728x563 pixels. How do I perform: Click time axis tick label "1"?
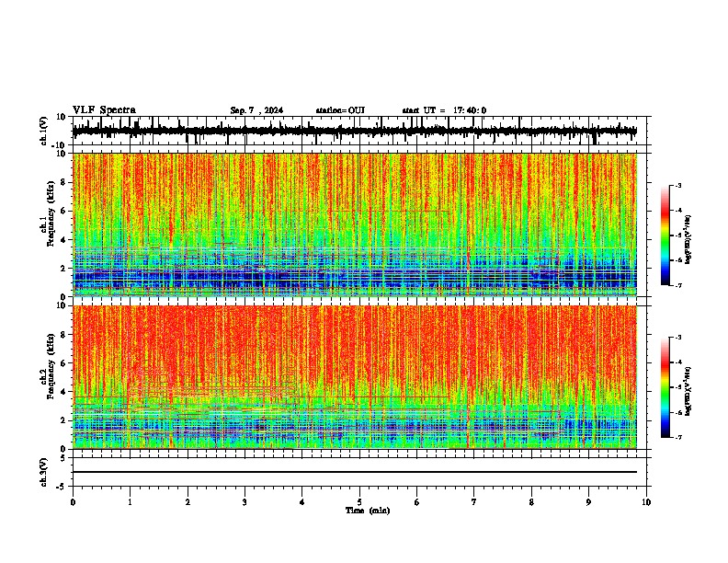coord(130,502)
